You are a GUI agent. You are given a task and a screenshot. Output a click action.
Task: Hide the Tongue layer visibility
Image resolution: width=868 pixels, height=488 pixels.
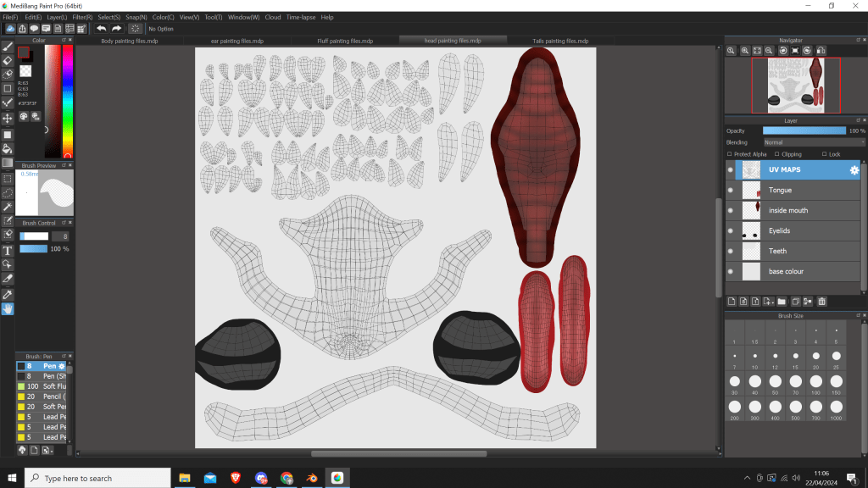pos(731,191)
